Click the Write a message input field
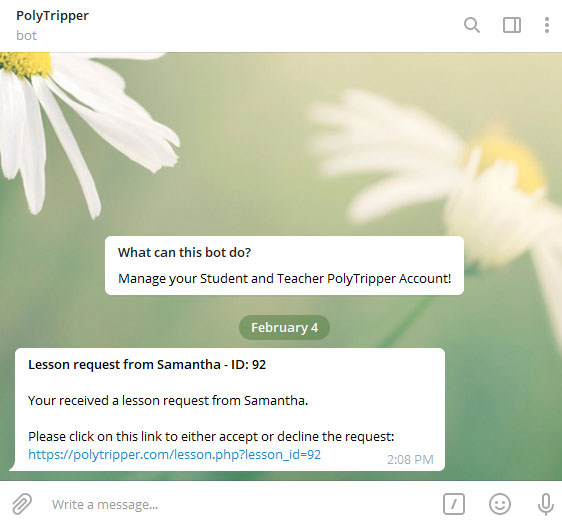Viewport: 562px width, 527px height. point(244,504)
